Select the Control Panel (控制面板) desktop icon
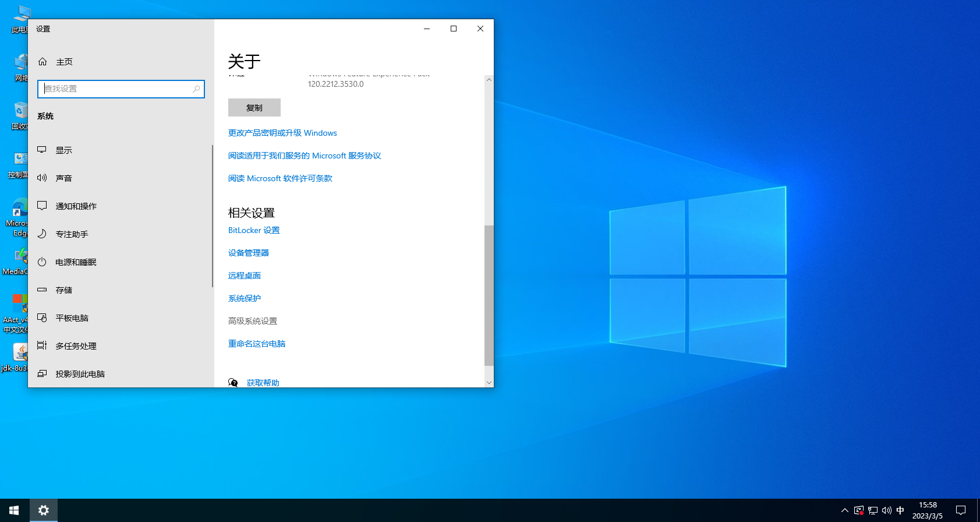980x522 pixels. click(19, 164)
